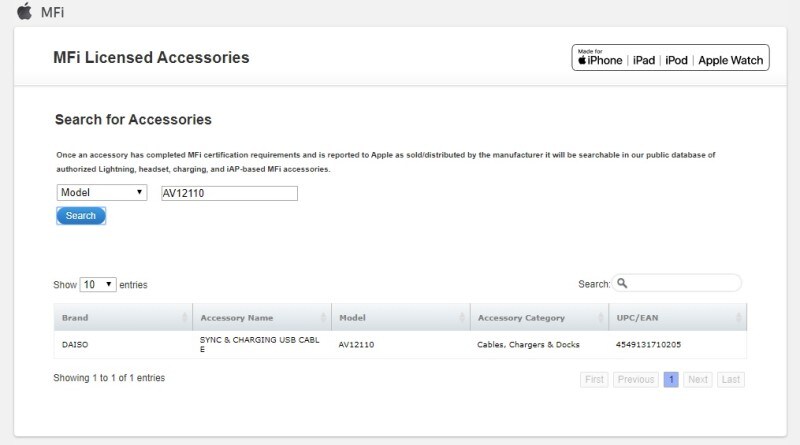Image resolution: width=800 pixels, height=445 pixels.
Task: Click the Search for Accessories heading
Action: coord(133,119)
